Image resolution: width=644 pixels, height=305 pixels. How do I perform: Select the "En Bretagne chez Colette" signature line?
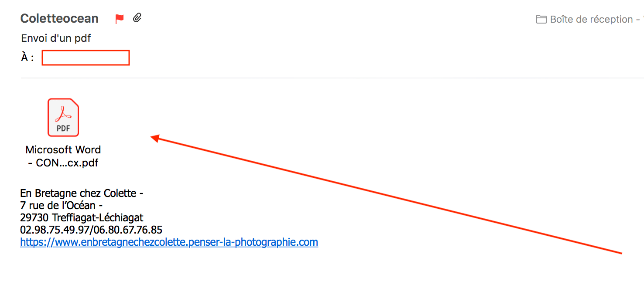pyautogui.click(x=78, y=193)
